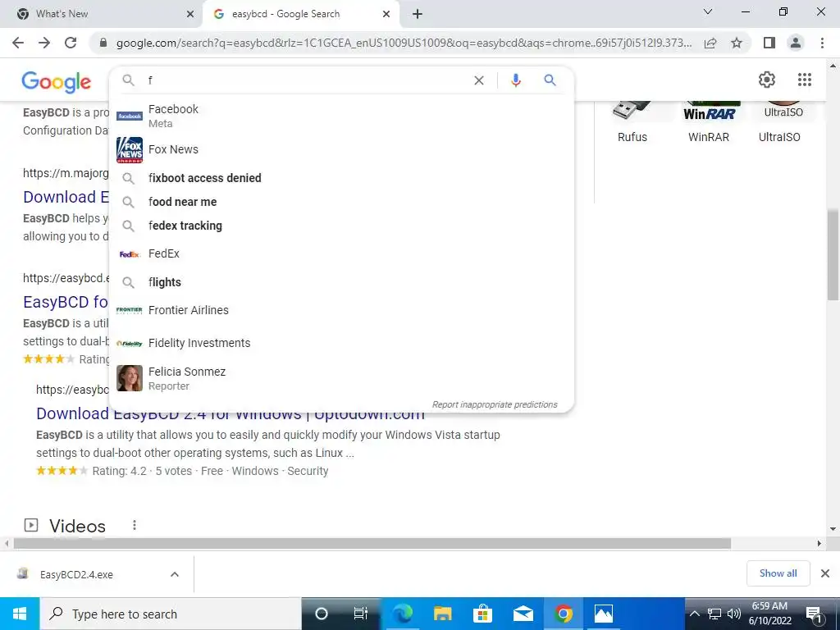Go forward in browser history
840x630 pixels.
point(44,43)
